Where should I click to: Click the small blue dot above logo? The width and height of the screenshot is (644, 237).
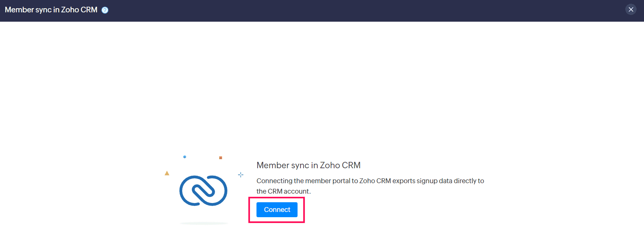pyautogui.click(x=184, y=157)
